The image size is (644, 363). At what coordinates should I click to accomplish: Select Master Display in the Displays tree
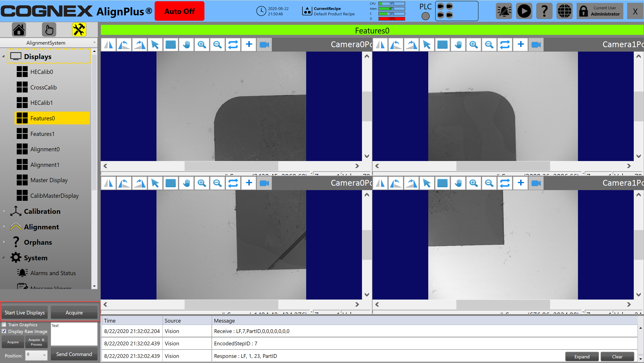pyautogui.click(x=49, y=180)
